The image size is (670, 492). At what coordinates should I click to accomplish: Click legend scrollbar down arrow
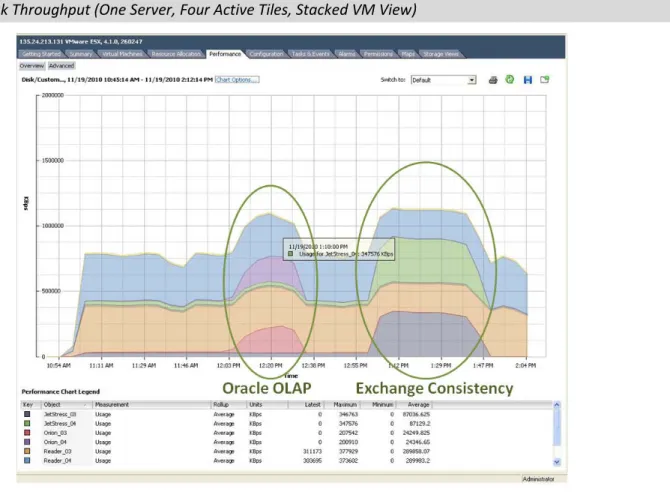pos(556,462)
